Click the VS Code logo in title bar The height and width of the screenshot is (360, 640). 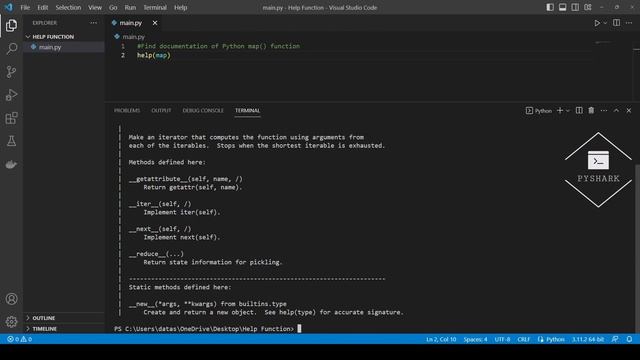click(x=8, y=7)
